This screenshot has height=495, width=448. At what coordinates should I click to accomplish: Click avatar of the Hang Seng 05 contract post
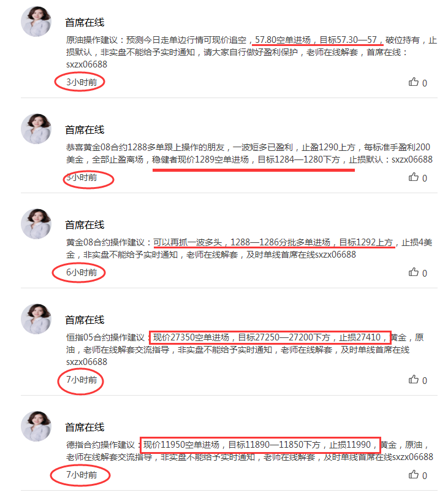point(36,319)
